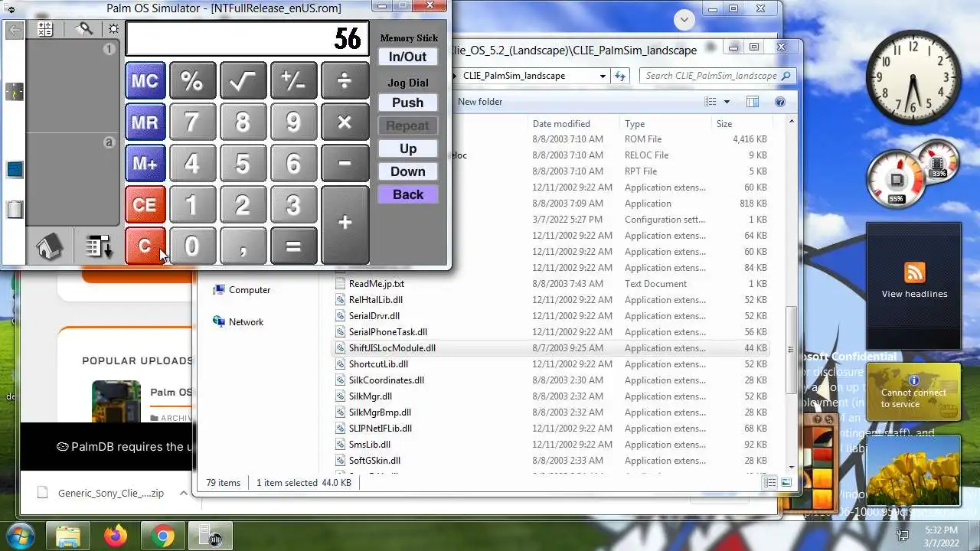Click the find (magnifier) silkscreen icon

pos(86,29)
